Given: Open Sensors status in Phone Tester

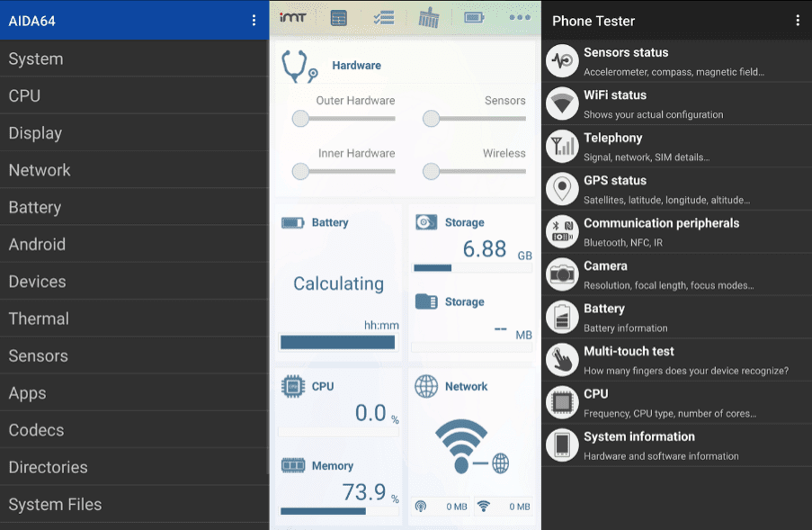Looking at the screenshot, I should [x=676, y=61].
